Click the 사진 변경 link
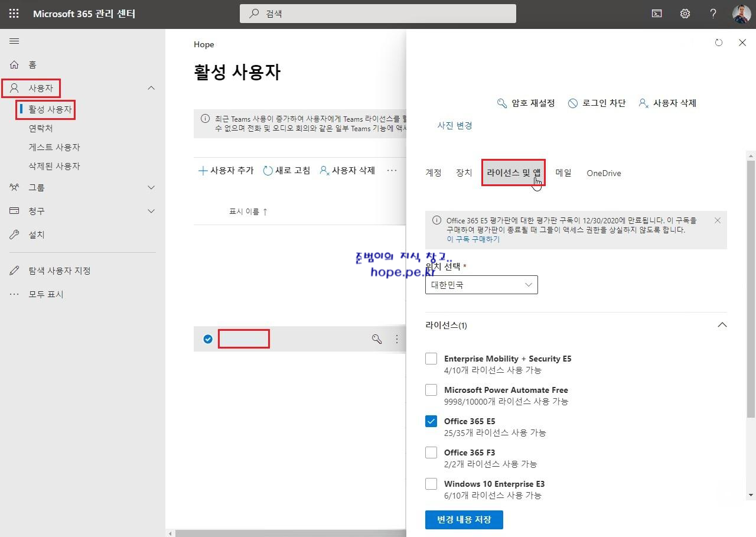This screenshot has width=756, height=537. (455, 125)
